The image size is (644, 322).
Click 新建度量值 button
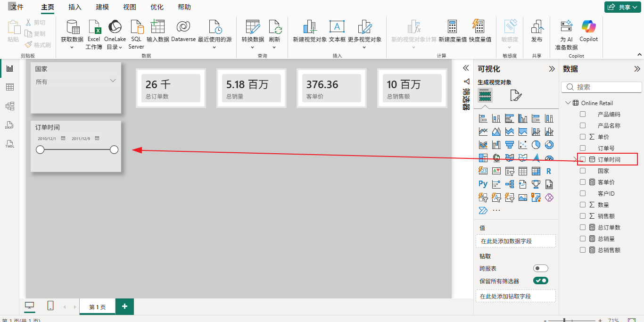click(453, 31)
